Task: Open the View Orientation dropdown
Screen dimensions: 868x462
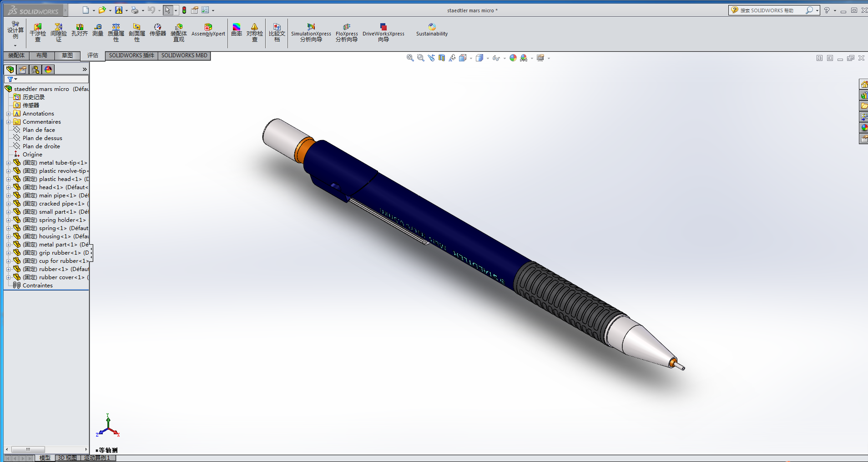Action: (471, 58)
